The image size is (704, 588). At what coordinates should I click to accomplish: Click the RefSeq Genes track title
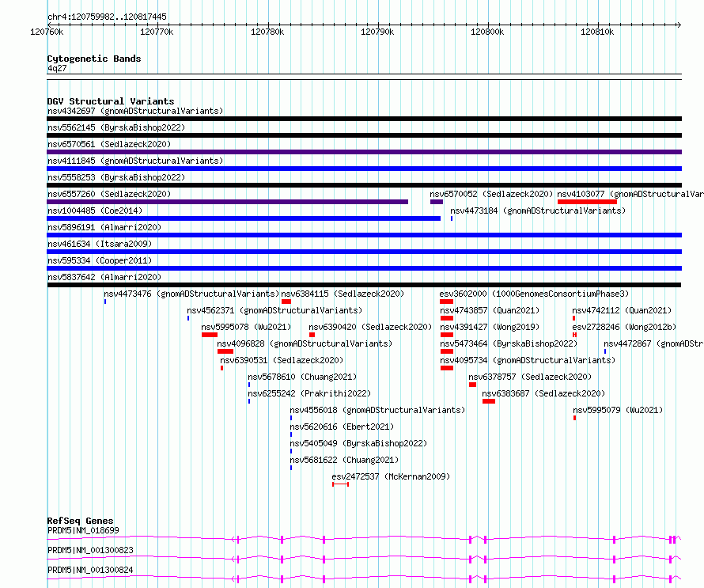[x=80, y=521]
